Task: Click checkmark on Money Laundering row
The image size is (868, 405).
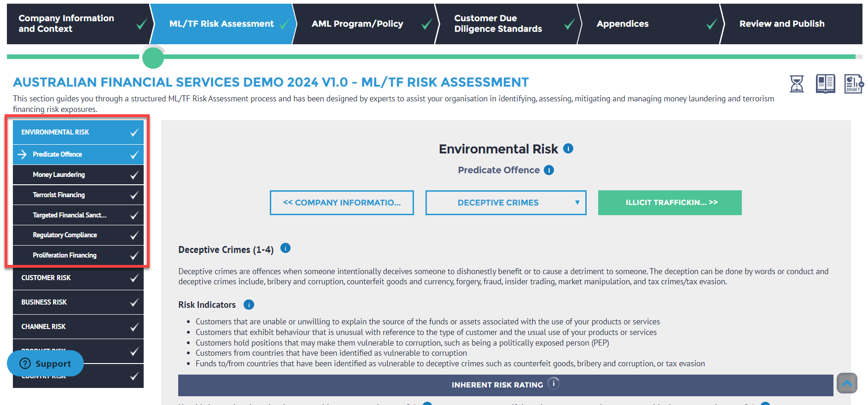Action: pyautogui.click(x=134, y=175)
